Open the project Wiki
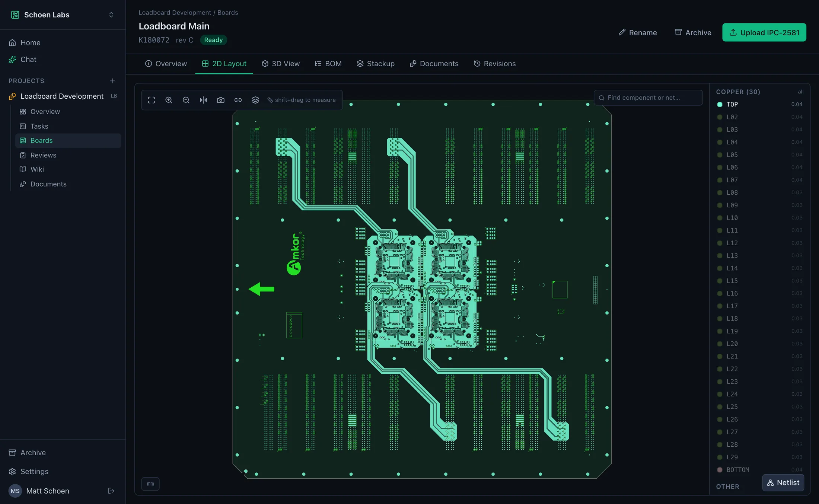Viewport: 819px width, 504px height. 68,169
